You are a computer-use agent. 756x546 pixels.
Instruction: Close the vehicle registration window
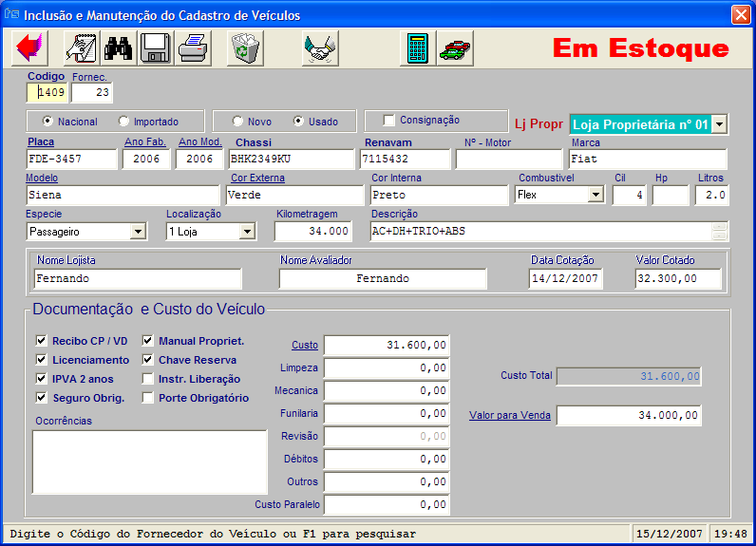741,14
